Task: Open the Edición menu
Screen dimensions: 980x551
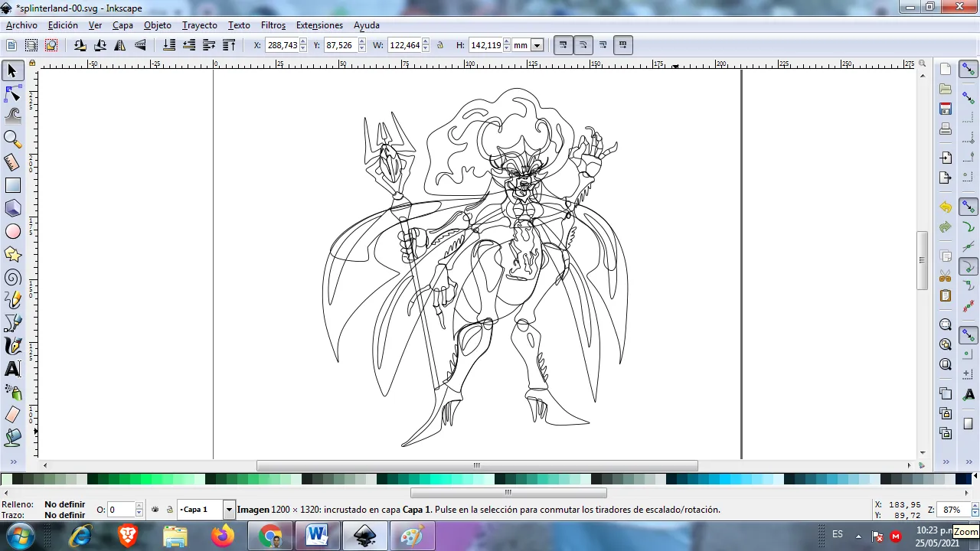Action: pyautogui.click(x=63, y=25)
